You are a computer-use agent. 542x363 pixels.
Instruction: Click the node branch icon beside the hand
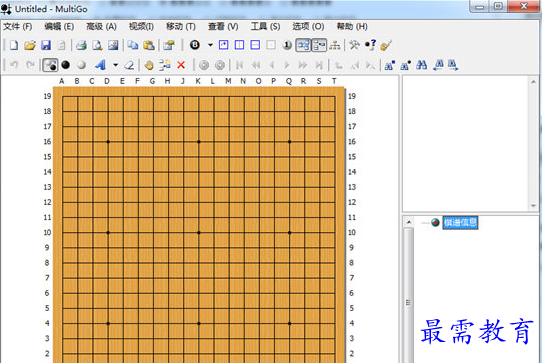click(165, 65)
